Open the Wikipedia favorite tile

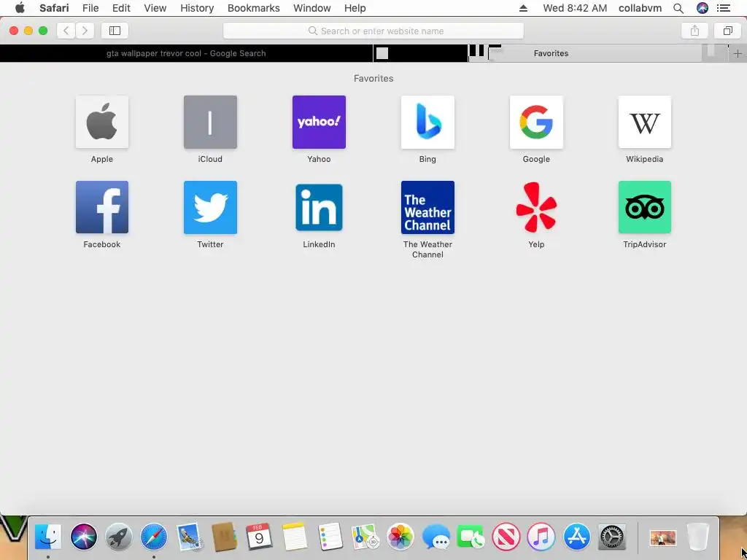point(645,122)
